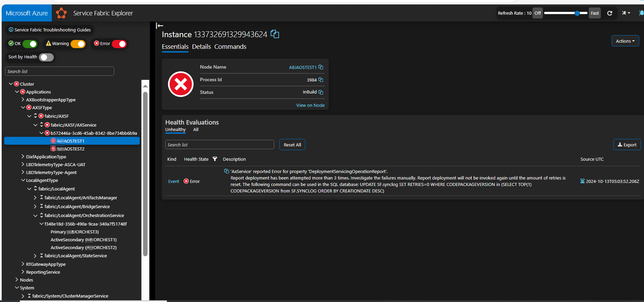Click the tree panel vertical scrollbar

(145, 174)
